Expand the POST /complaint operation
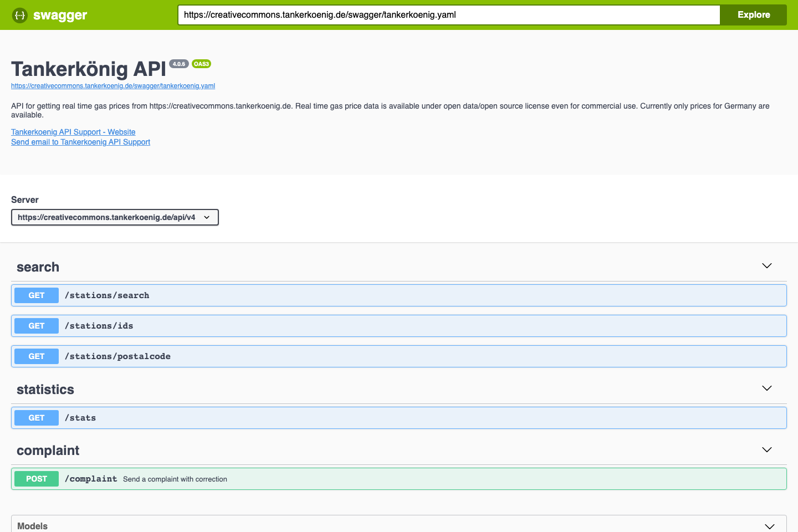This screenshot has width=798, height=532. tap(388, 478)
